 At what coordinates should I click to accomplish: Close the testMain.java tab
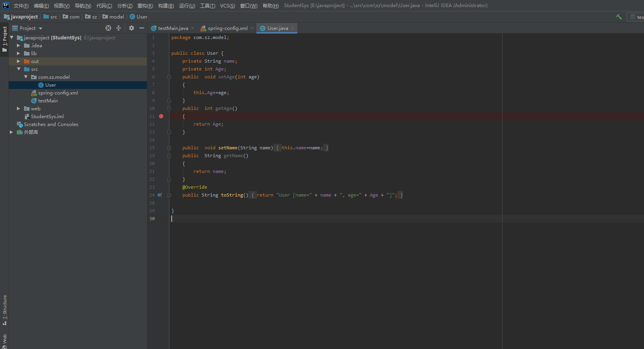click(x=193, y=28)
